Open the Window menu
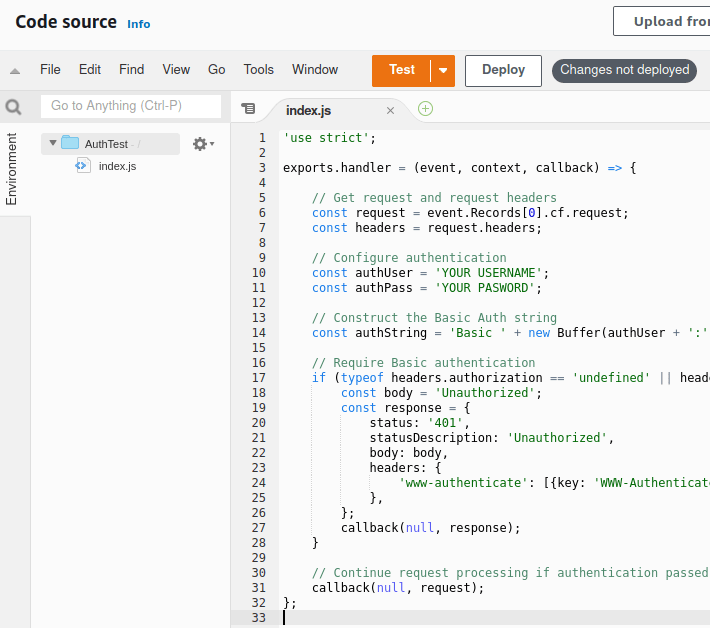This screenshot has width=710, height=628. pos(315,70)
